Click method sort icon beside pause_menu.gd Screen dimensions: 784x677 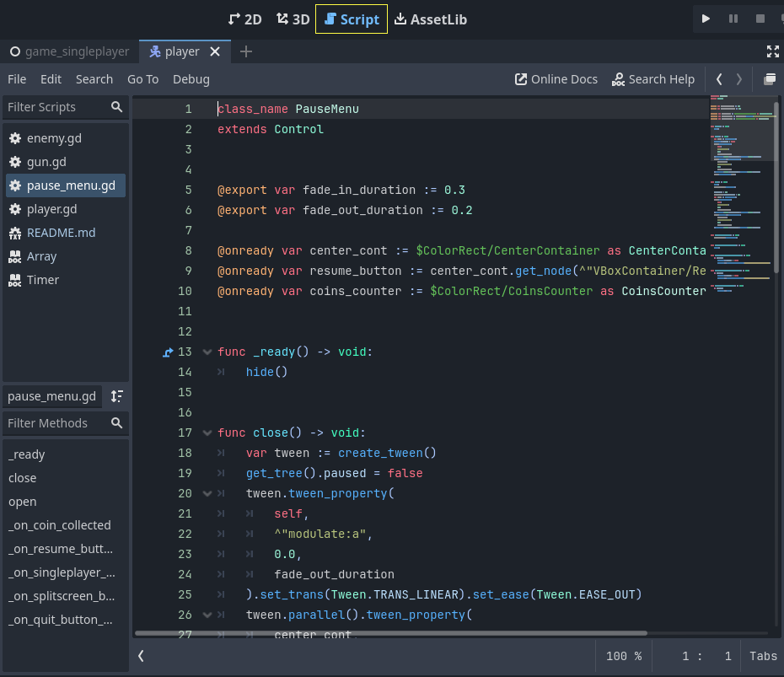pos(117,395)
